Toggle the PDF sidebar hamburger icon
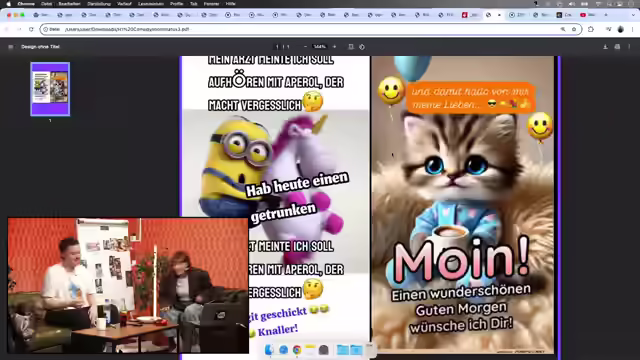640x360 pixels. pos(11,47)
